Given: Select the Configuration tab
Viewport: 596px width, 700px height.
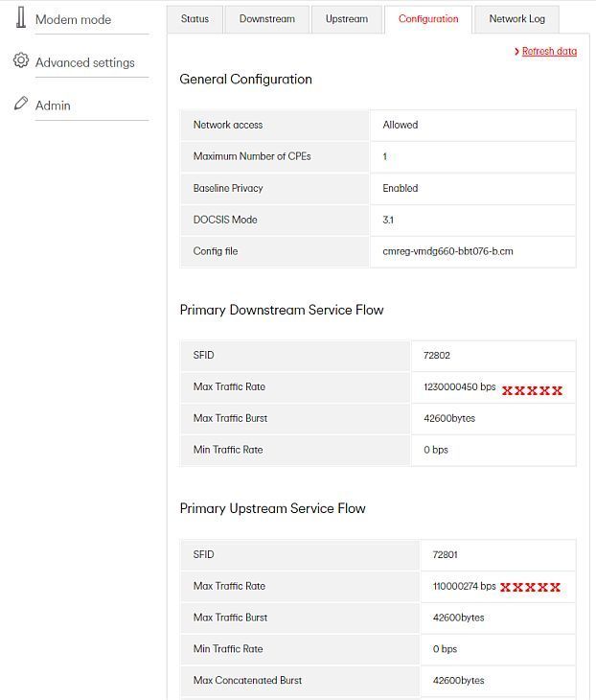Looking at the screenshot, I should pyautogui.click(x=428, y=19).
